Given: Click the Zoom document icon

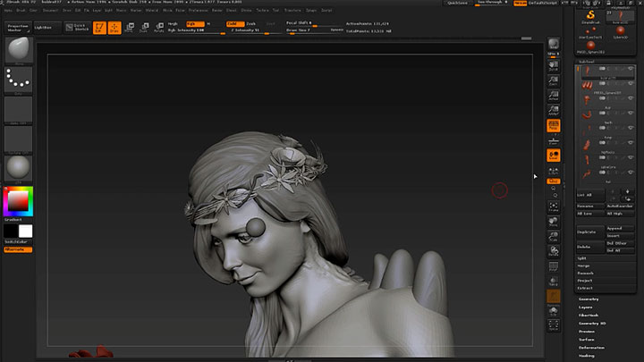Looking at the screenshot, I should pyautogui.click(x=554, y=80).
